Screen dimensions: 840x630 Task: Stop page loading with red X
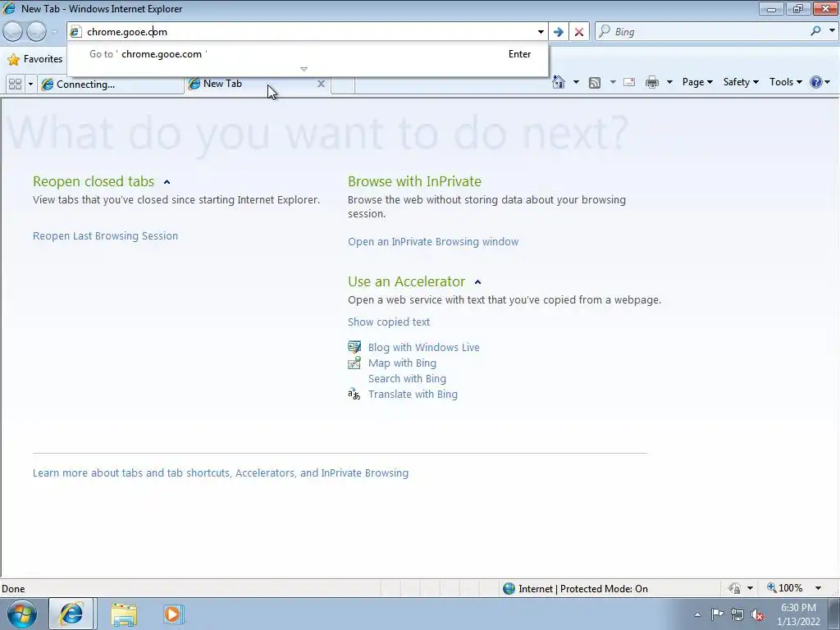[579, 32]
